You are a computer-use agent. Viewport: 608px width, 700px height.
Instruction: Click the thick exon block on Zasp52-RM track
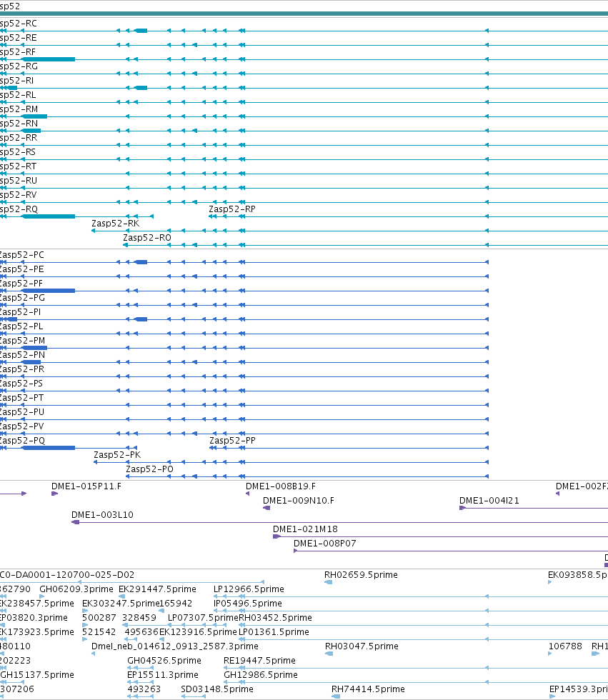[34, 116]
